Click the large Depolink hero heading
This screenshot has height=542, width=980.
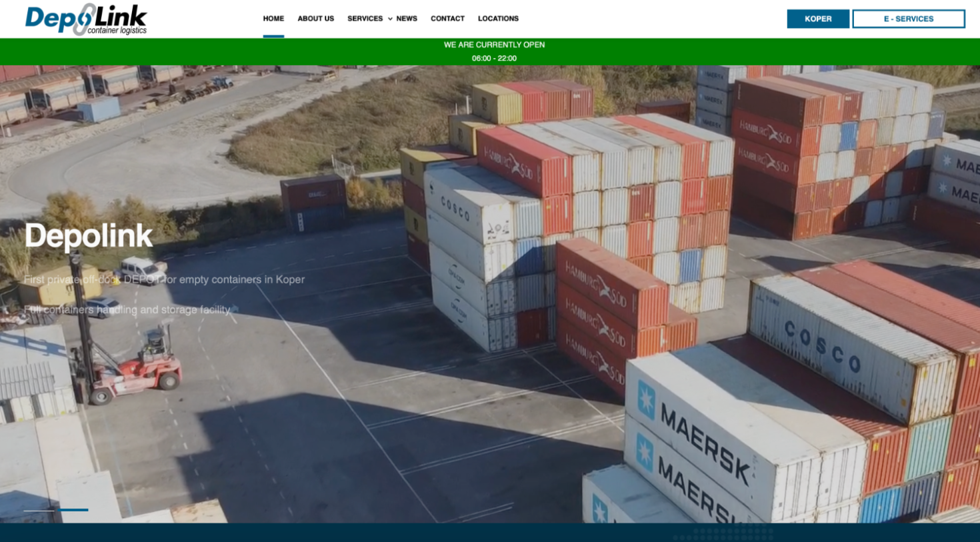tap(89, 236)
